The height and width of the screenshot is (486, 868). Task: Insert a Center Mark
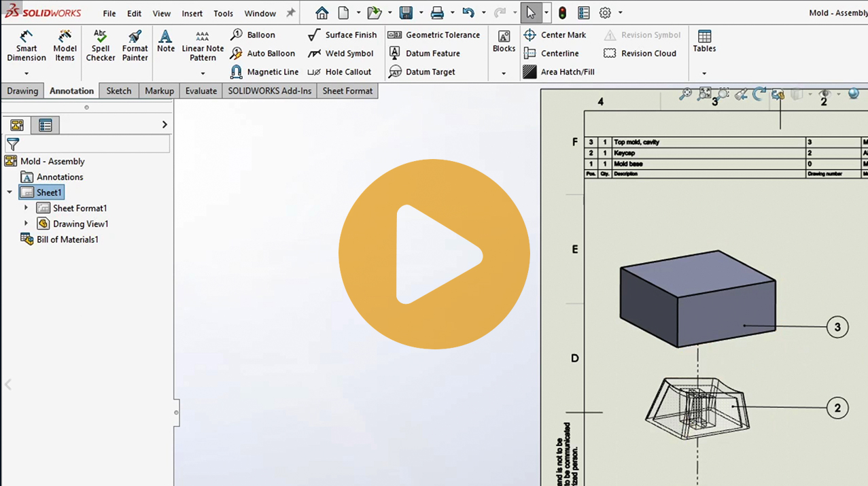(x=555, y=35)
